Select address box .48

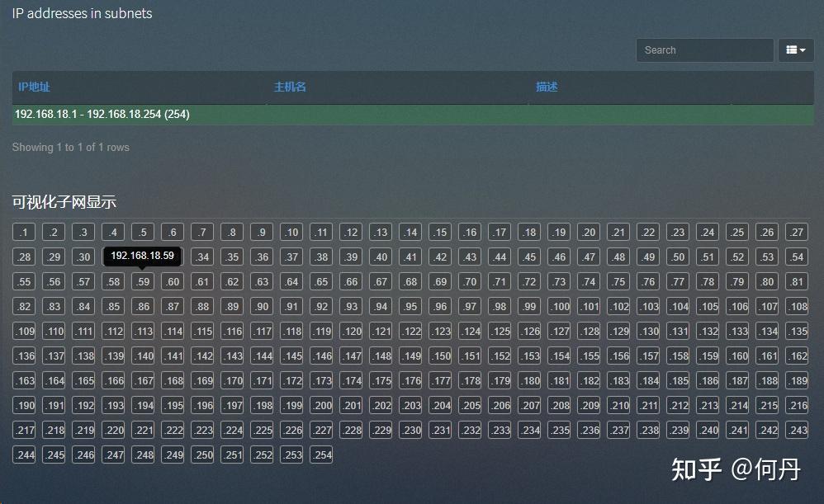[618, 257]
